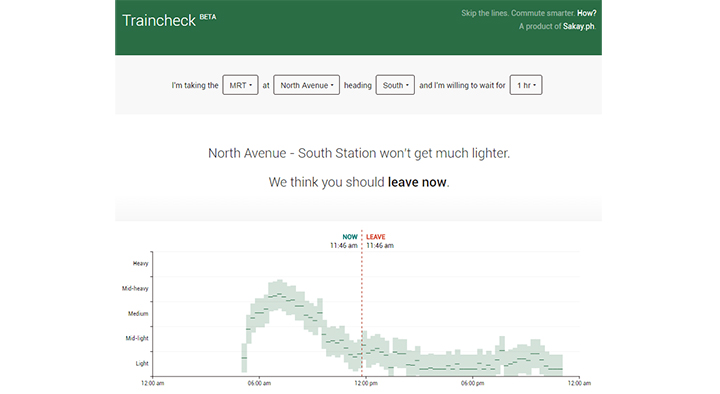
Task: Open the South heading direction dropdown
Action: (395, 85)
